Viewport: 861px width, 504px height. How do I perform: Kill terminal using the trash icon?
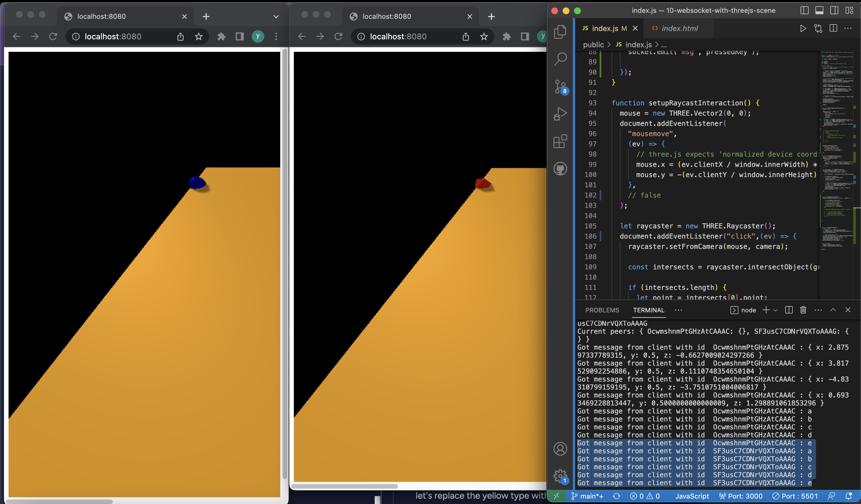[803, 310]
